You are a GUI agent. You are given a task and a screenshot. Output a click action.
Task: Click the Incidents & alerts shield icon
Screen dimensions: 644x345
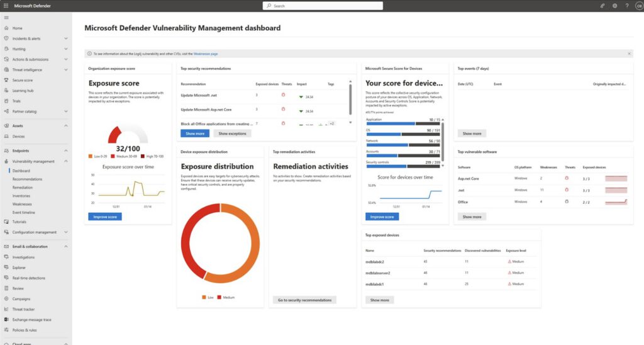coord(6,38)
